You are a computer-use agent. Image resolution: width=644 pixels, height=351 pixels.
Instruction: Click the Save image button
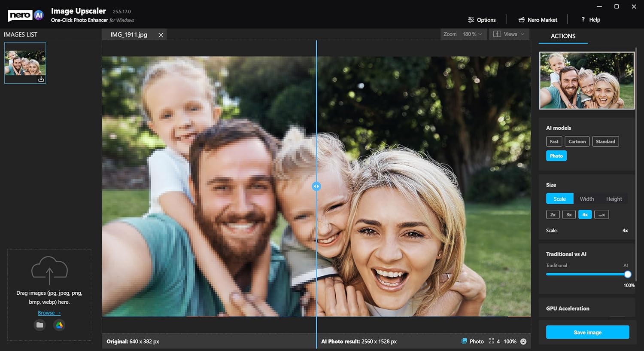pyautogui.click(x=587, y=332)
